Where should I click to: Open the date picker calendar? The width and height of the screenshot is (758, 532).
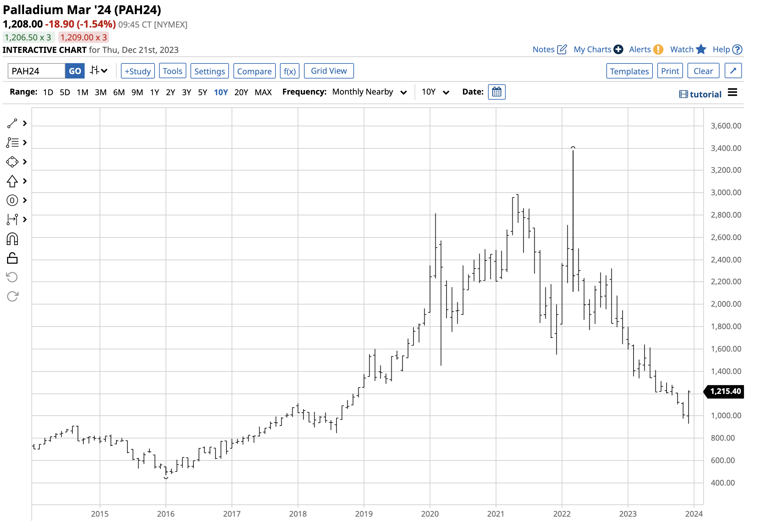[x=497, y=92]
